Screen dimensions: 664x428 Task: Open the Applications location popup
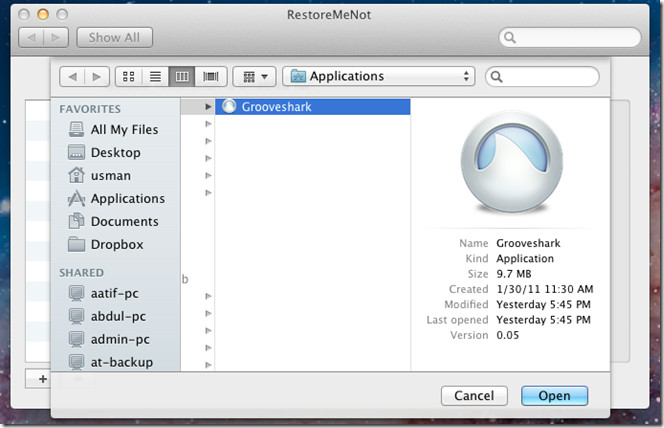379,77
